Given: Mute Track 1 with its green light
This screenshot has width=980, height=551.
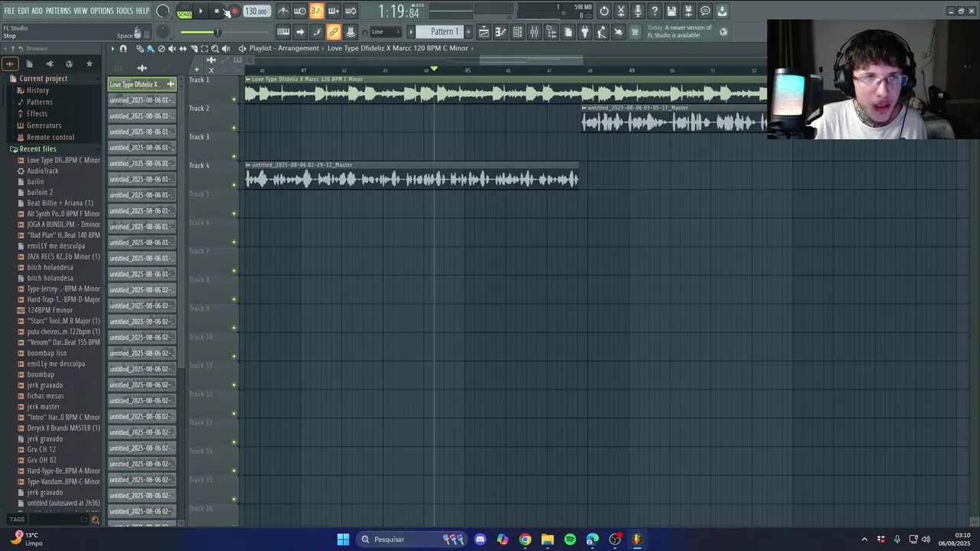Looking at the screenshot, I should click(x=234, y=99).
